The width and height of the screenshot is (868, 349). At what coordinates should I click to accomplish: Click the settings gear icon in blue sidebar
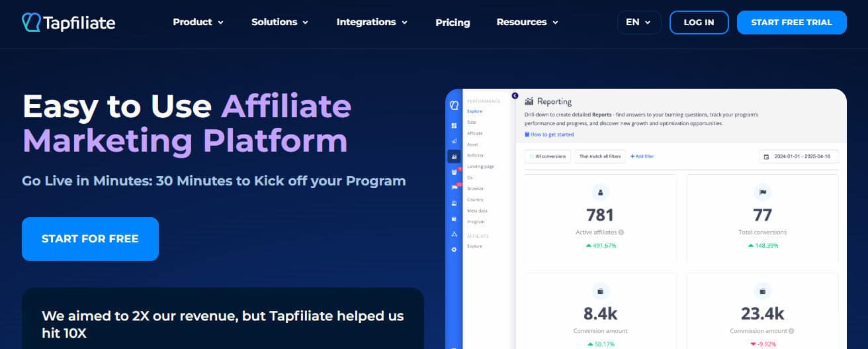click(x=454, y=250)
